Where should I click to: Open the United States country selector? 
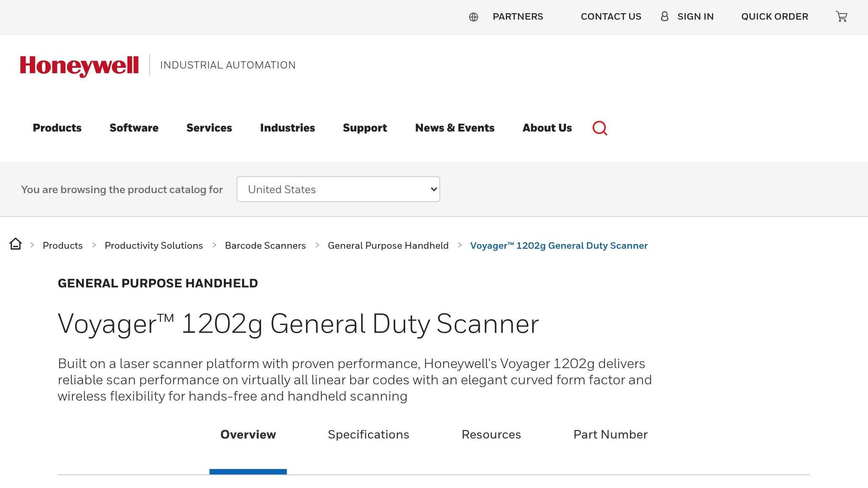338,189
